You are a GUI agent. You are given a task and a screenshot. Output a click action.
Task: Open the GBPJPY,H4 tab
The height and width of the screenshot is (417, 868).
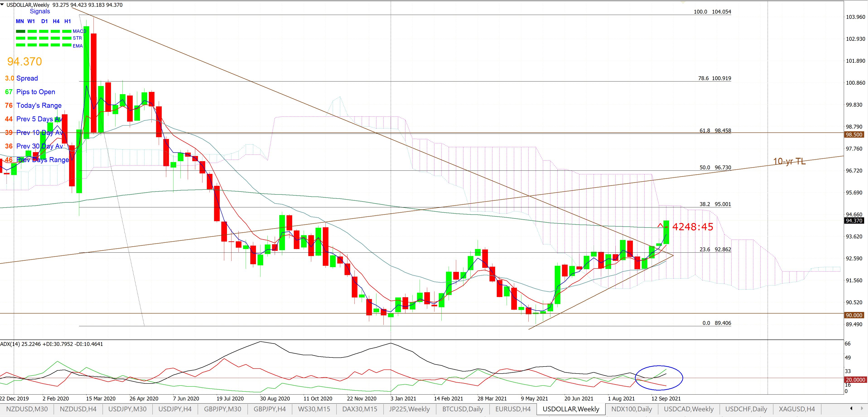(270, 409)
